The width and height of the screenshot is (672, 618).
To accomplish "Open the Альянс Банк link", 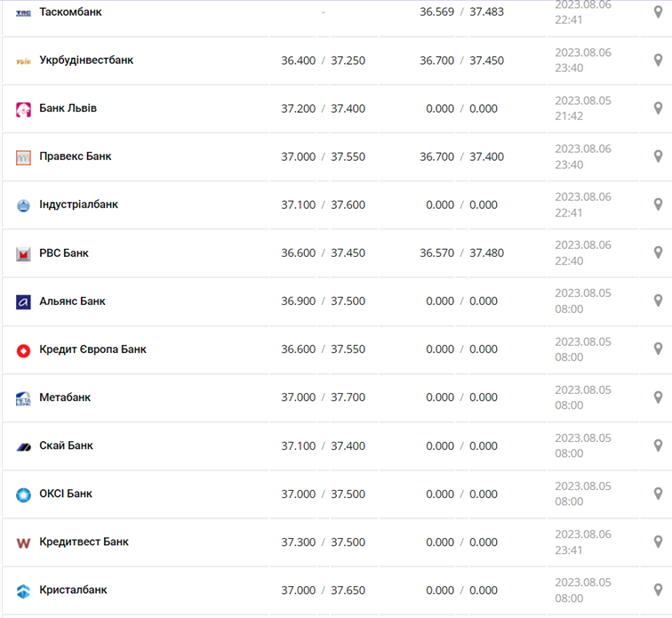I will click(72, 301).
